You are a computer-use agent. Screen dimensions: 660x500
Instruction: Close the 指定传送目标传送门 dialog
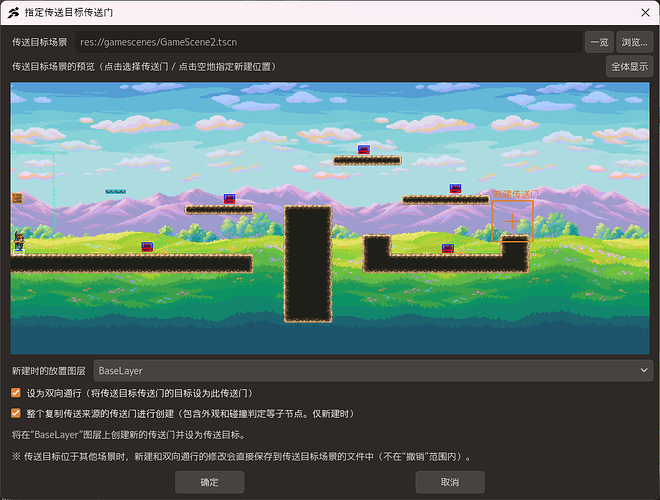(645, 13)
